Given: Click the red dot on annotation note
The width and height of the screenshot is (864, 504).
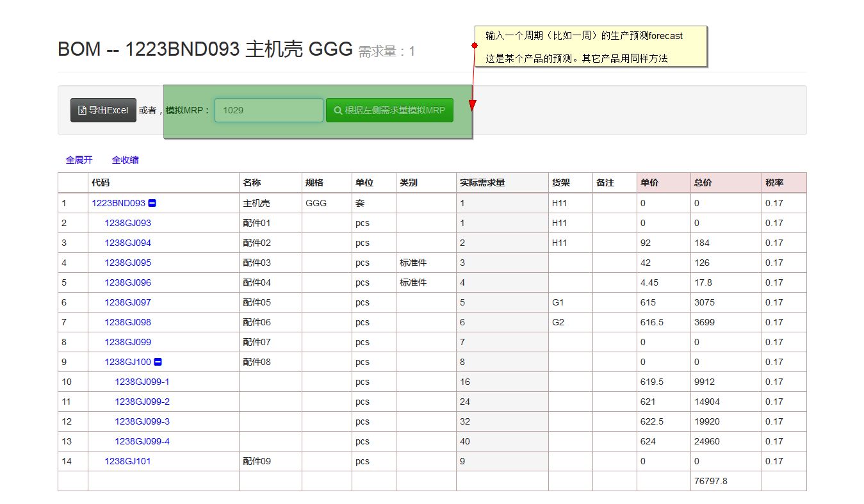Looking at the screenshot, I should coord(475,45).
